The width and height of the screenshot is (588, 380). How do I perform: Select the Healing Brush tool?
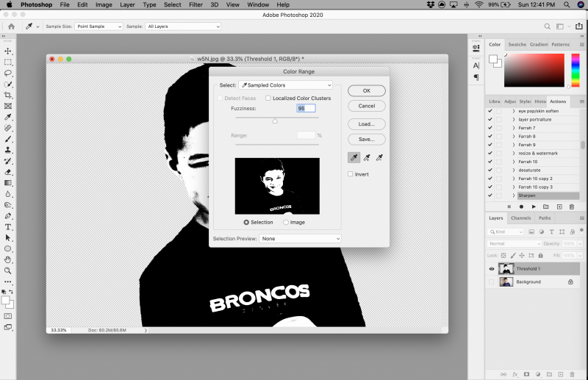pyautogui.click(x=8, y=128)
